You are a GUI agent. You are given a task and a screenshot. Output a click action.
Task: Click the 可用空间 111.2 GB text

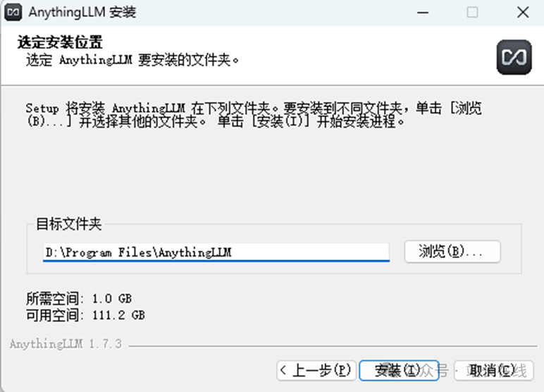coord(85,315)
